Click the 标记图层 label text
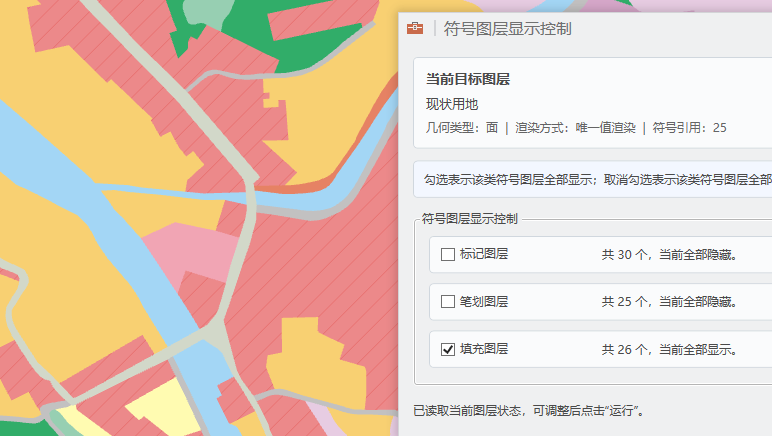Image resolution: width=772 pixels, height=436 pixels. pyautogui.click(x=484, y=255)
